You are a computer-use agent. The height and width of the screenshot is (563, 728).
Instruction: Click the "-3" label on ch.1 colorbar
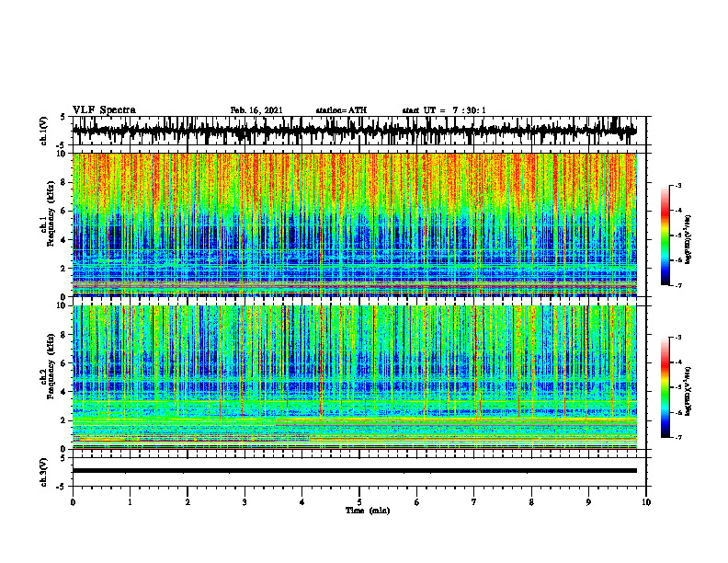678,186
